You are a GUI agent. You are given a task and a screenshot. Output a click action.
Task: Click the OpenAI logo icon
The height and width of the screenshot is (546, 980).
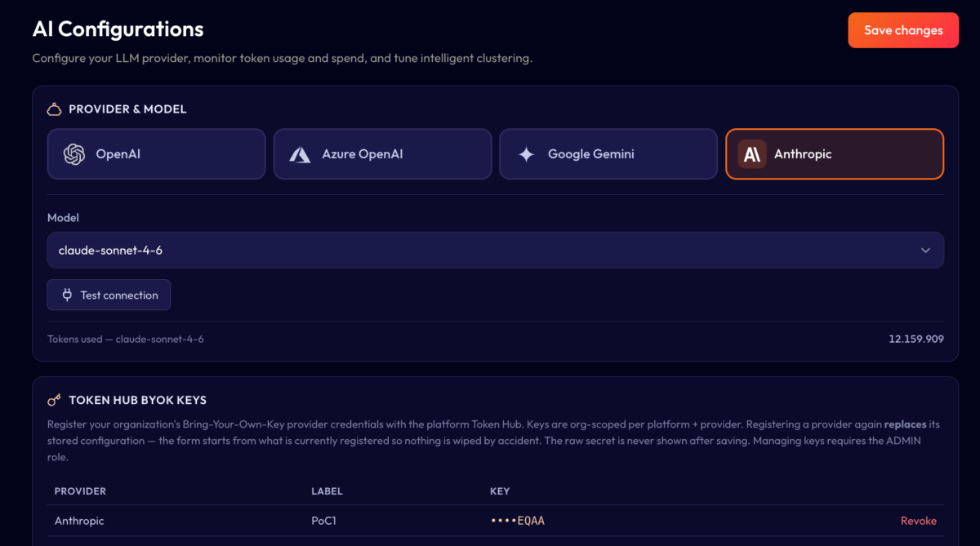pyautogui.click(x=74, y=154)
